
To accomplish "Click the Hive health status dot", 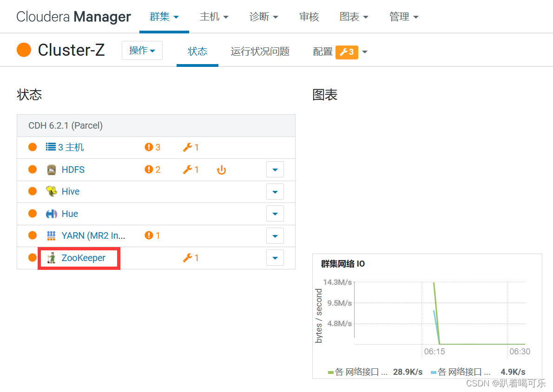I will pyautogui.click(x=33, y=191).
